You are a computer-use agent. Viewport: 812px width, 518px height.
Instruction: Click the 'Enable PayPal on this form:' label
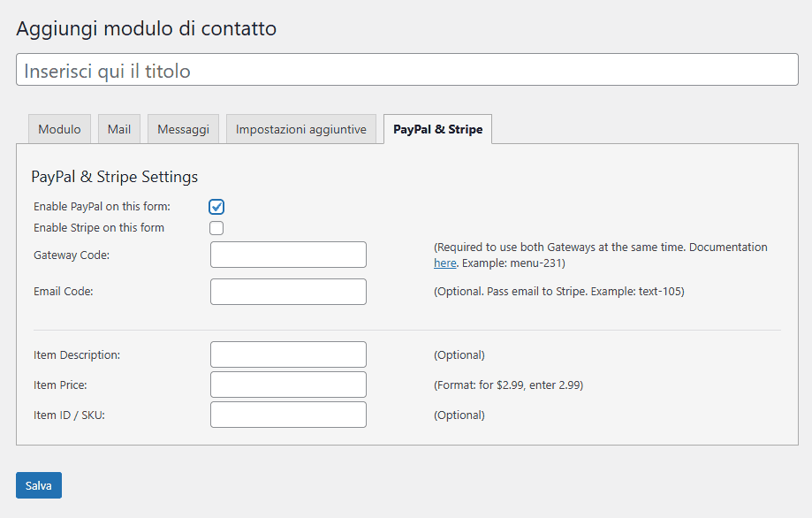click(x=102, y=207)
